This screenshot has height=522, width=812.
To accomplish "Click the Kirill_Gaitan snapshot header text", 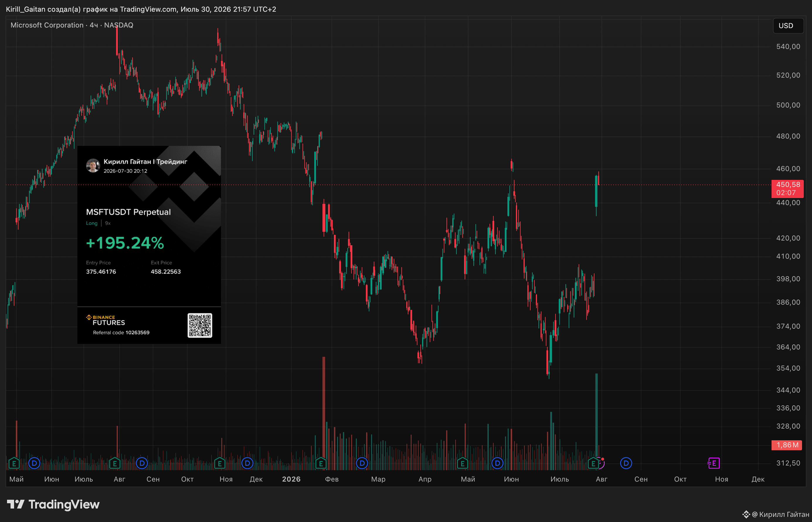I will coord(141,9).
